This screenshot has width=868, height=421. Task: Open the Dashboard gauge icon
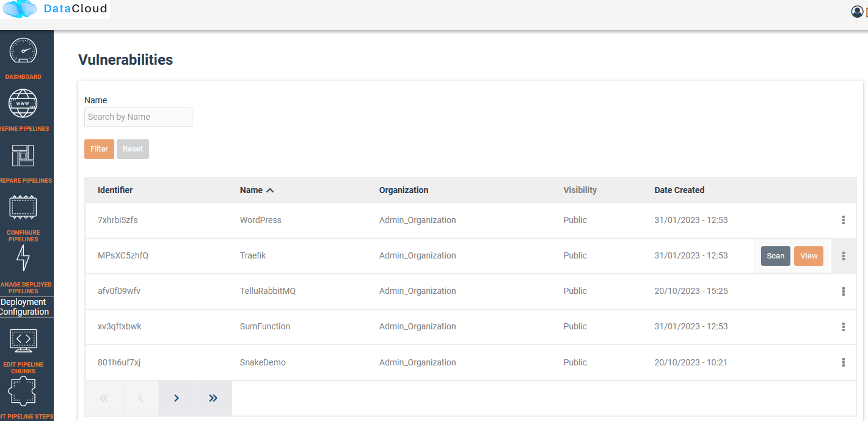pos(23,51)
